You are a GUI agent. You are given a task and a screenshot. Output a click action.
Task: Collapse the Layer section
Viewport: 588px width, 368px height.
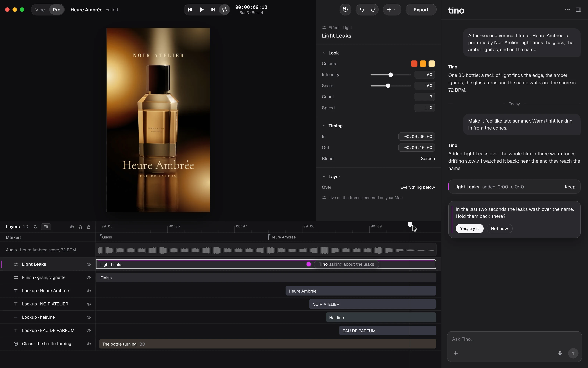click(324, 177)
